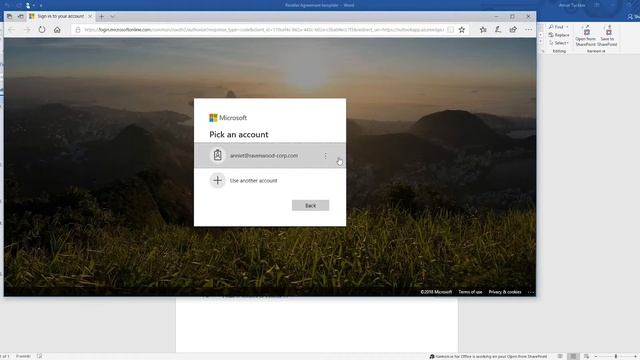Click the proofing icon in Word status bar

40,356
